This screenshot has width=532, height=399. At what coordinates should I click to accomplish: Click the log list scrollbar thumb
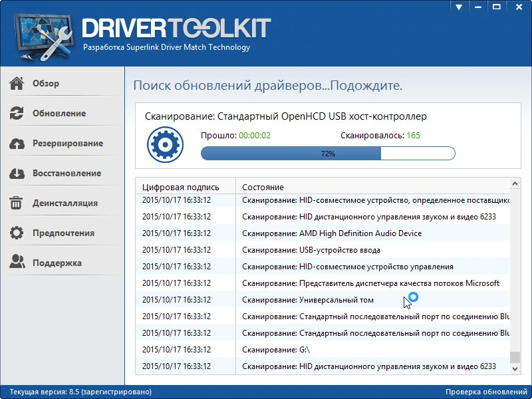point(515,357)
